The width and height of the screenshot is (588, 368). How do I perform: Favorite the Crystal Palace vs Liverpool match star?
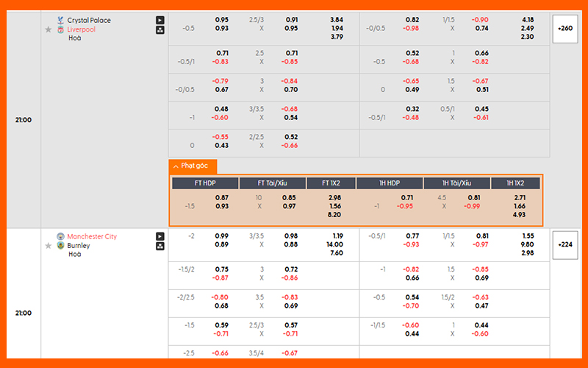click(49, 29)
